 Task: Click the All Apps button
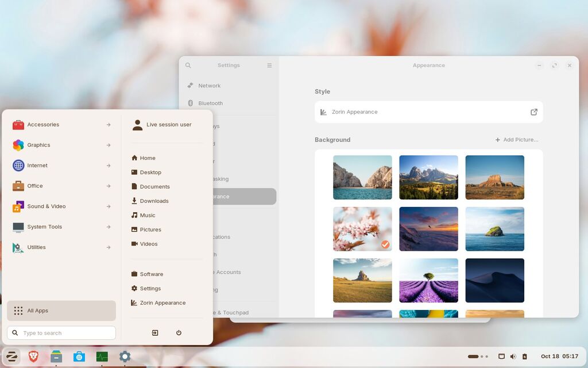tap(61, 310)
